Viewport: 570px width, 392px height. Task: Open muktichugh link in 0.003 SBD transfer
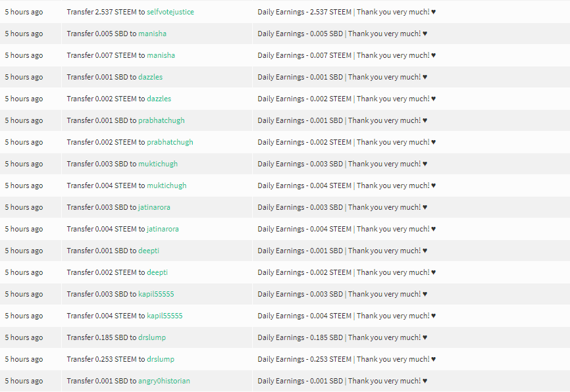158,164
